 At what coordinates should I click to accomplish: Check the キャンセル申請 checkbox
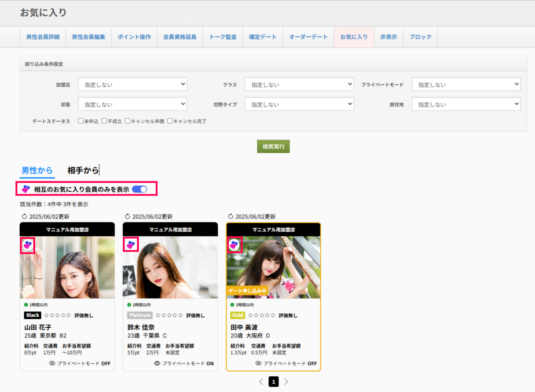(127, 121)
